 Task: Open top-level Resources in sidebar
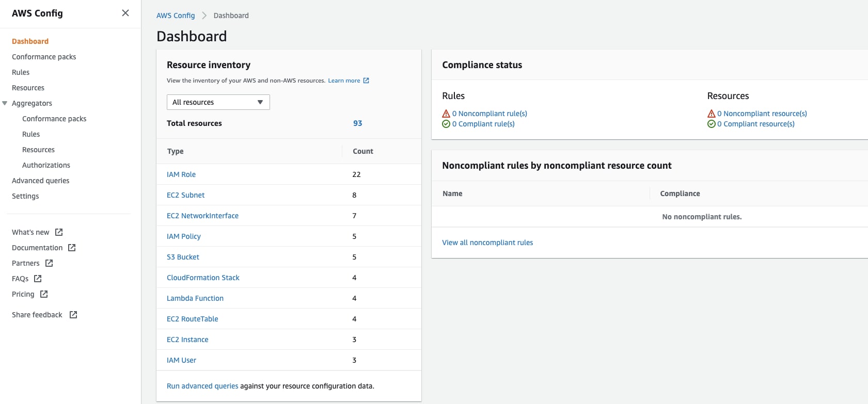(x=28, y=88)
